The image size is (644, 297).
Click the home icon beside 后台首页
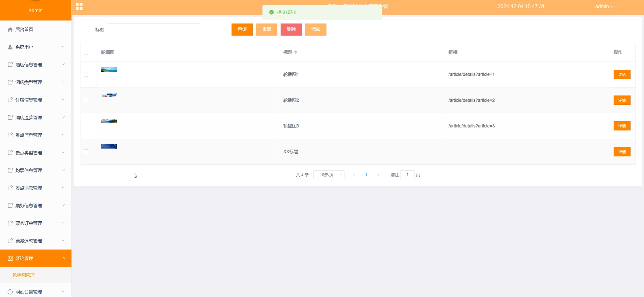[10, 30]
